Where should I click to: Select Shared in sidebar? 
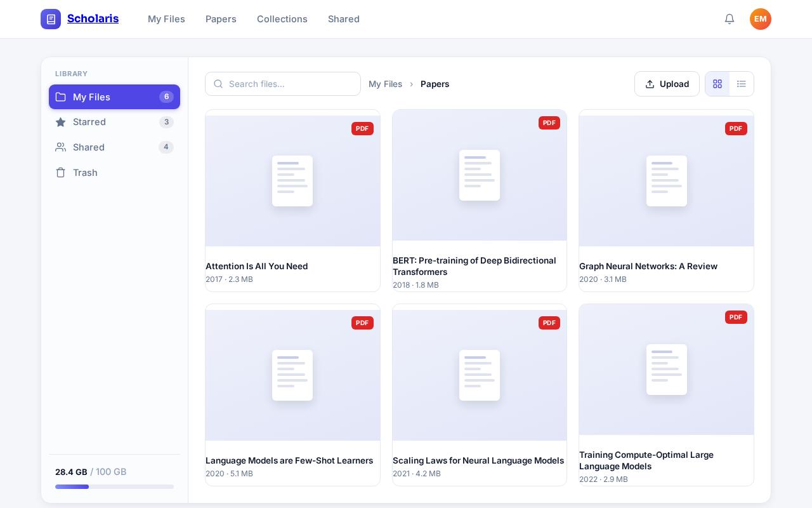(114, 147)
